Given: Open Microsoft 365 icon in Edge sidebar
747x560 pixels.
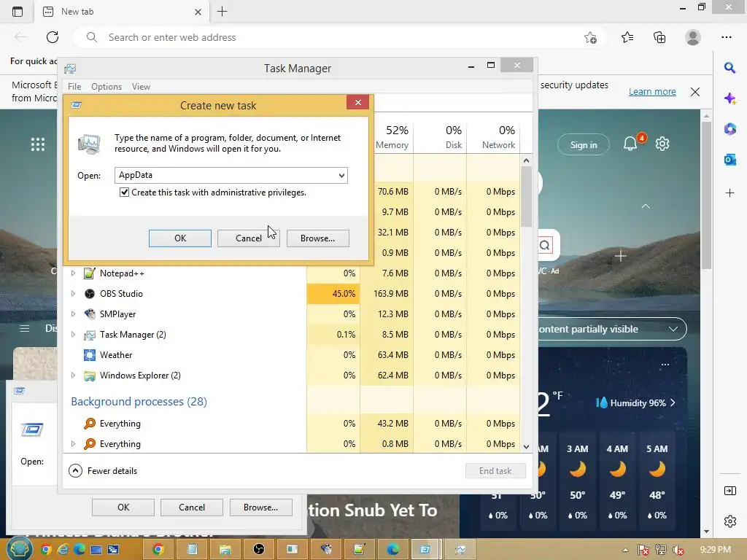Looking at the screenshot, I should 729,129.
